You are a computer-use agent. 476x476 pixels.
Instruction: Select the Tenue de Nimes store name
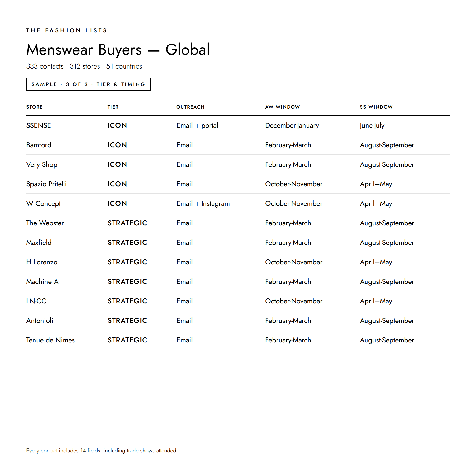pos(50,340)
